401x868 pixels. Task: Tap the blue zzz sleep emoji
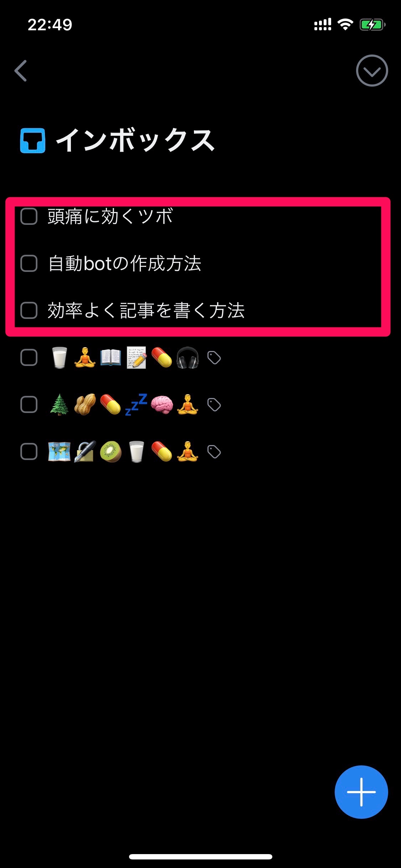point(136,404)
